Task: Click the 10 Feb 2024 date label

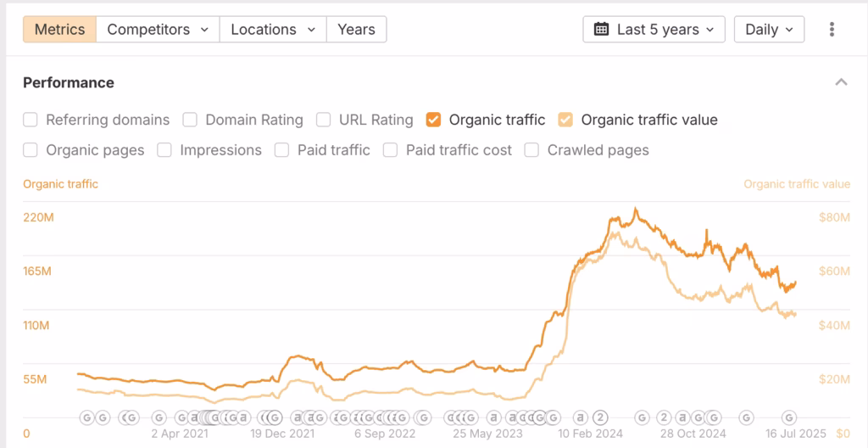Action: (591, 434)
